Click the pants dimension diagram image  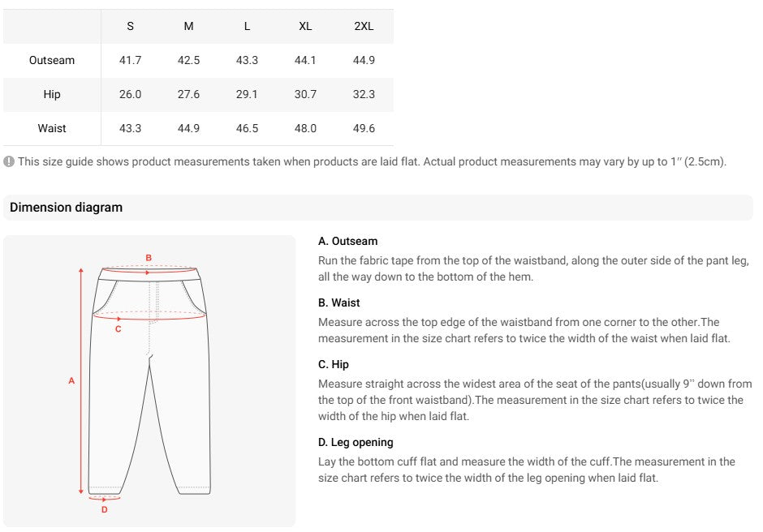pyautogui.click(x=149, y=381)
